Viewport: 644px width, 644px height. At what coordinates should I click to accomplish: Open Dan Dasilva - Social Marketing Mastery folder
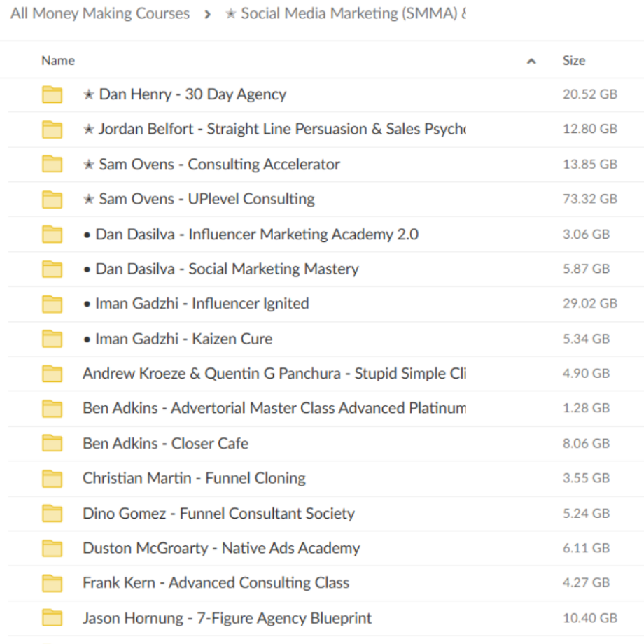220,269
